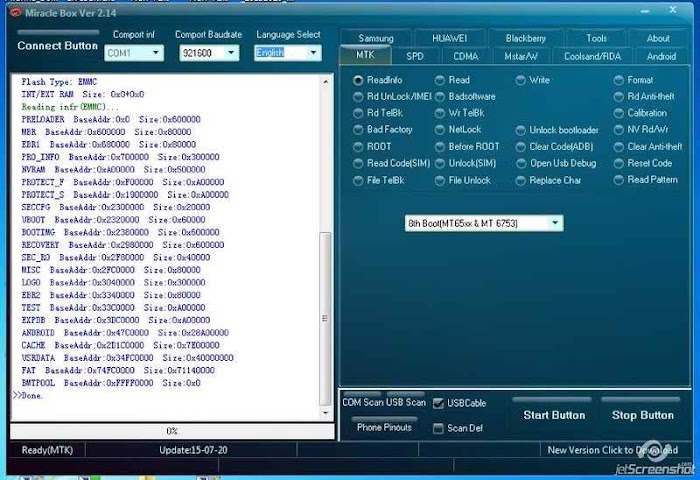Click the Connect Button
Screen dimensions: 700x480
(58, 43)
